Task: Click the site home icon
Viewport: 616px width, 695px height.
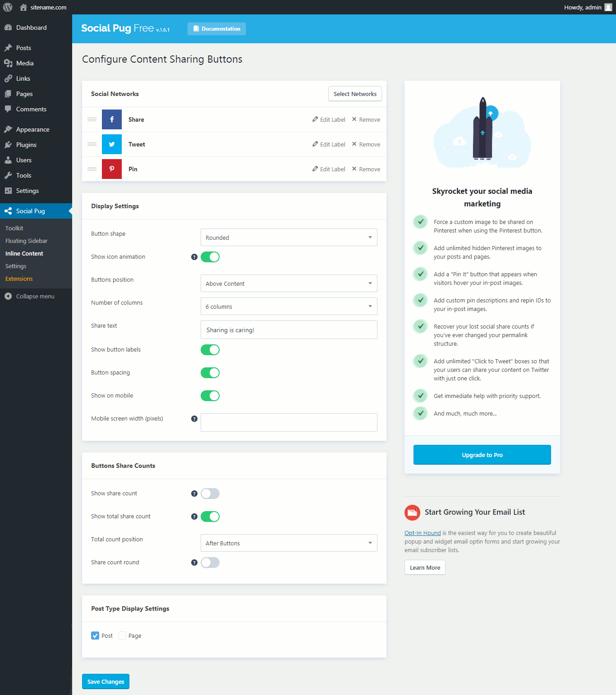Action: click(x=23, y=7)
